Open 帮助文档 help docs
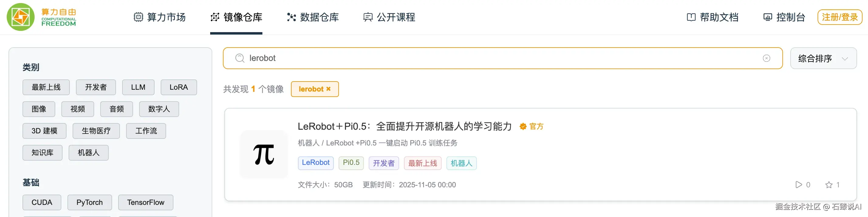Viewport: 868px width, 217px height. point(712,17)
